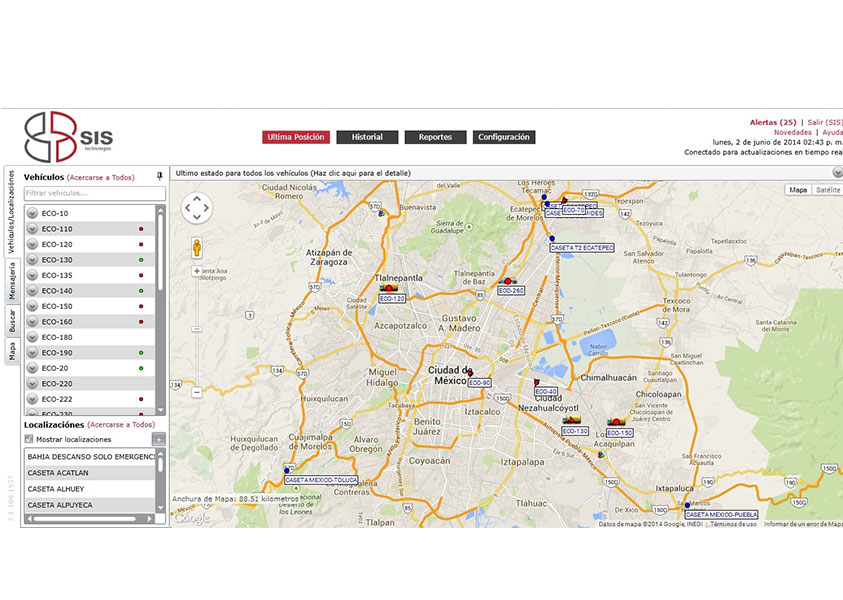843x600 pixels.
Task: Open the Historial tab
Action: coord(367,137)
